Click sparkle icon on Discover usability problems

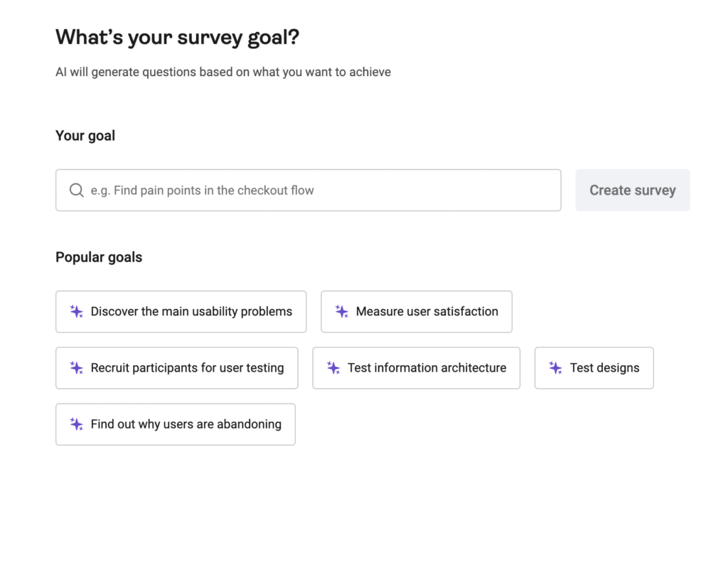77,311
